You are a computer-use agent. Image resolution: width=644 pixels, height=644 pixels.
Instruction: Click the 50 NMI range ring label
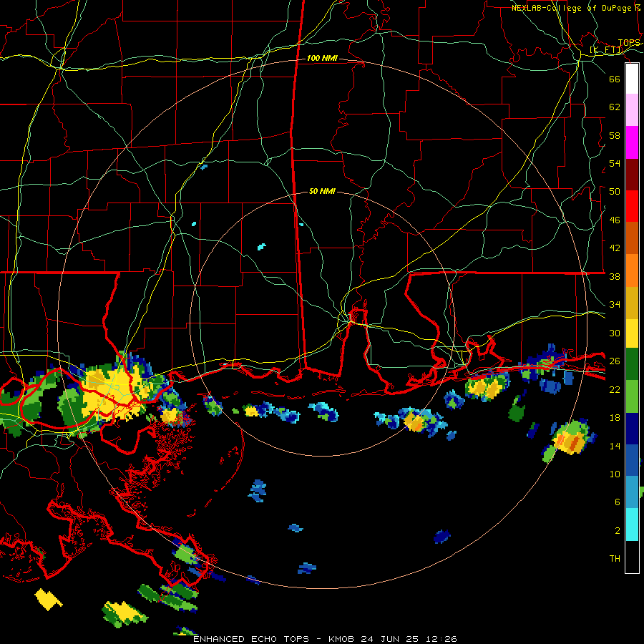[322, 191]
